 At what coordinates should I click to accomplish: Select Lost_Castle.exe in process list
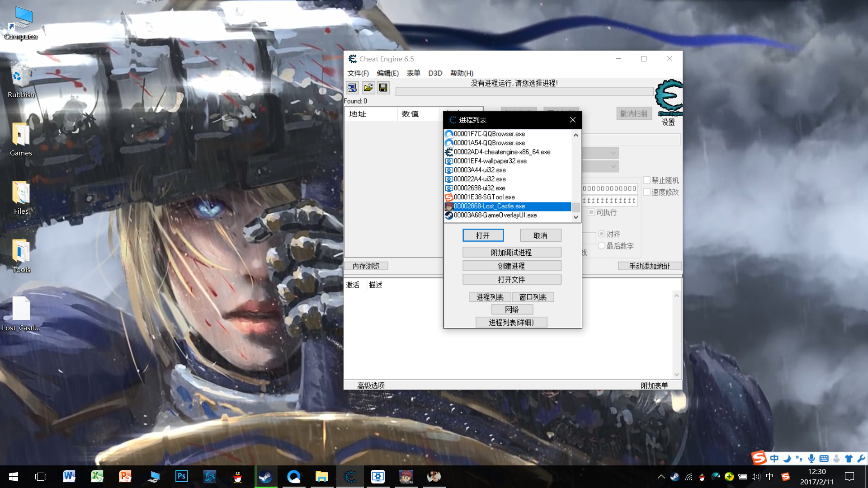pos(489,206)
